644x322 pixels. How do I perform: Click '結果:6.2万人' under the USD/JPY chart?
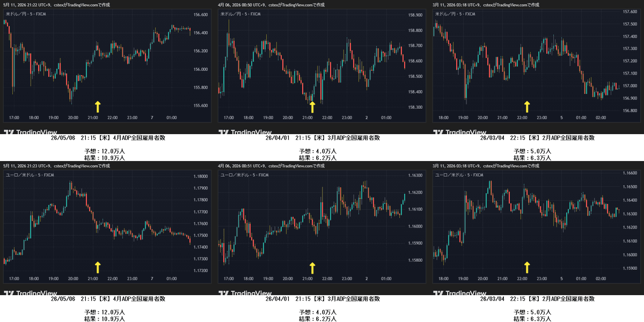coord(318,158)
